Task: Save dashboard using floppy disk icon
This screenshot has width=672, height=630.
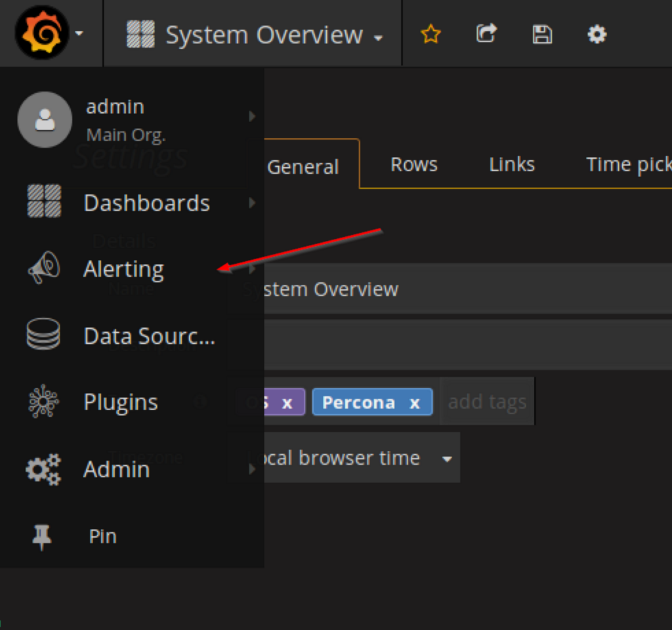Action: (541, 34)
